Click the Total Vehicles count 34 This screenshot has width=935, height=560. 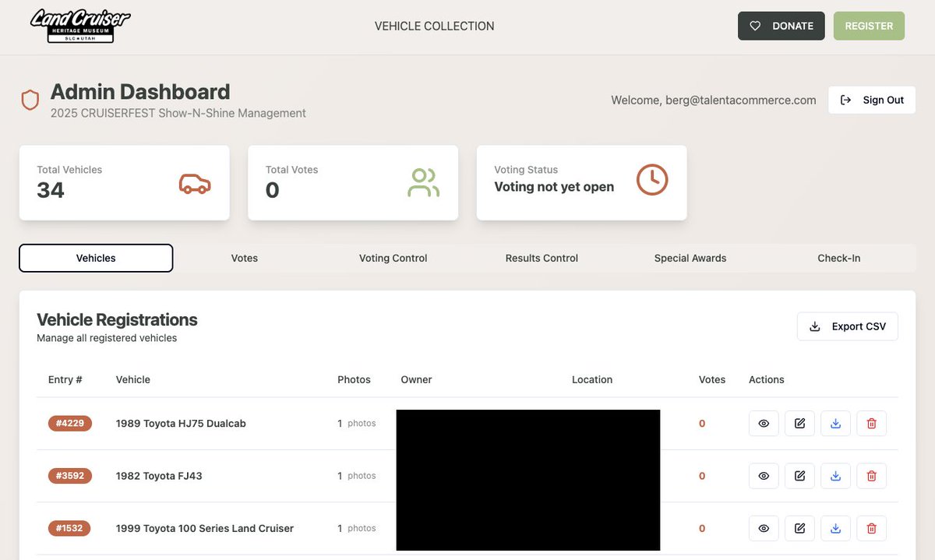click(51, 190)
